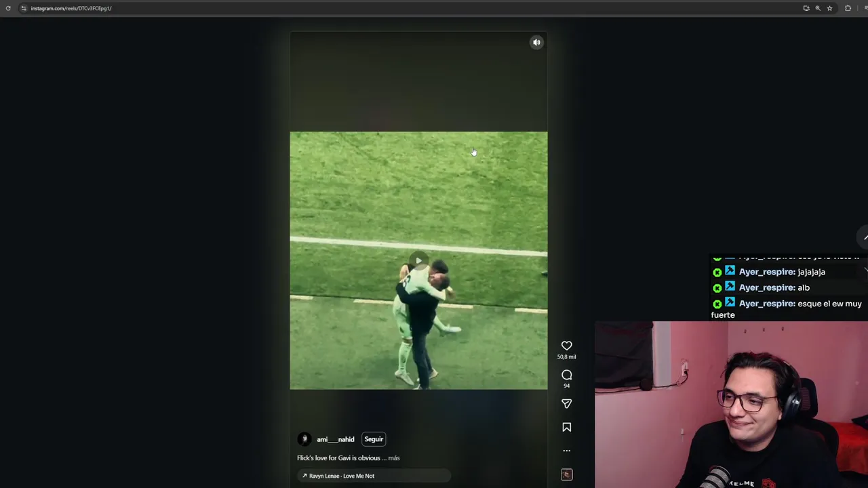Like the reel with the heart icon
The height and width of the screenshot is (488, 868).
pos(567,346)
